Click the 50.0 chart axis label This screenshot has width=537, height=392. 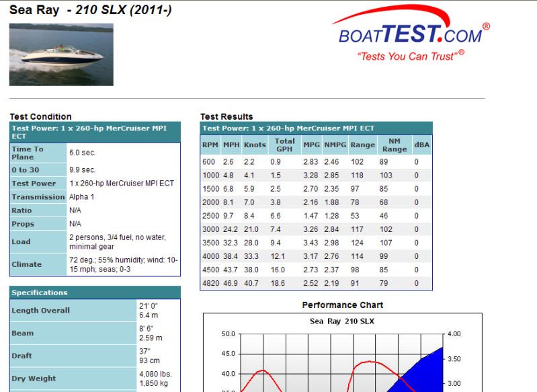pos(229,334)
